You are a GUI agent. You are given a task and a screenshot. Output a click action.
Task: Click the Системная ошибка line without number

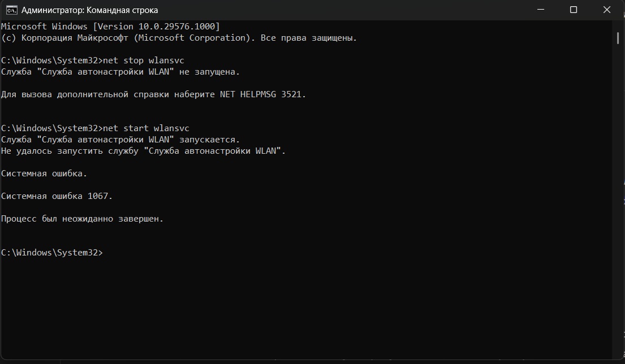pyautogui.click(x=44, y=174)
